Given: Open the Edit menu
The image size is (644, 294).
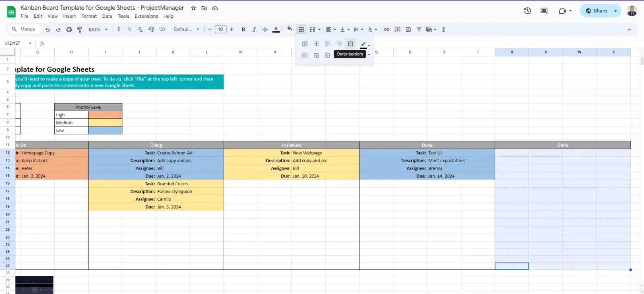Looking at the screenshot, I should [x=38, y=16].
